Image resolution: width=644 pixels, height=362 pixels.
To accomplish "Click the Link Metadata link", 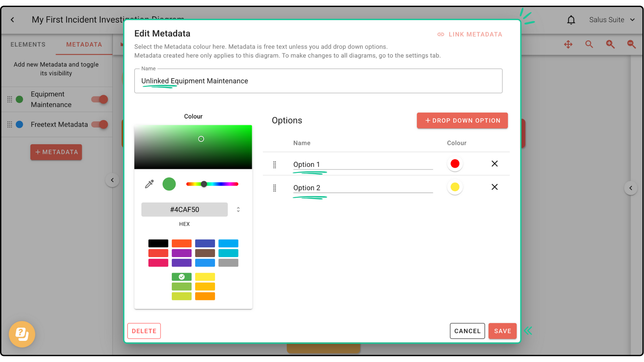I will click(470, 35).
